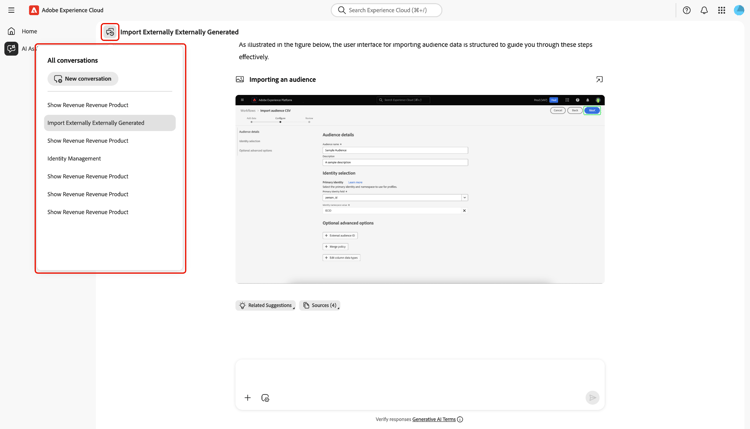Open the Help question mark icon
This screenshot has width=750, height=429.
686,10
